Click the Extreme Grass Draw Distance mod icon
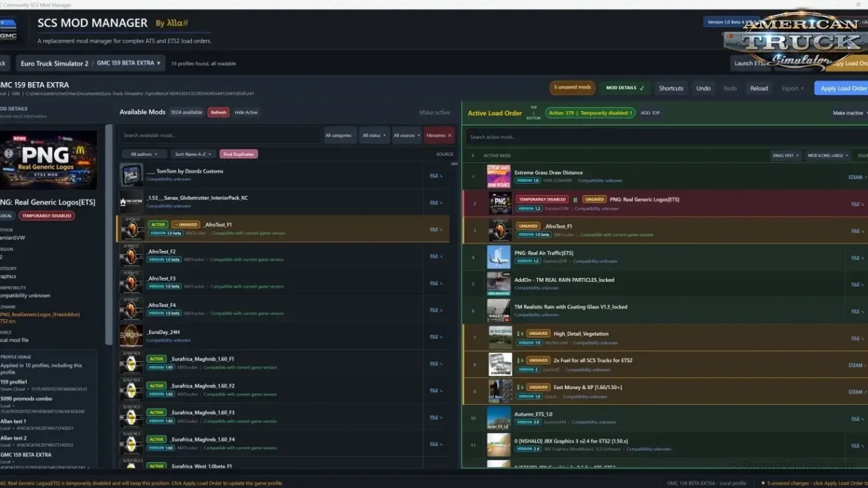This screenshot has height=488, width=868. [498, 176]
